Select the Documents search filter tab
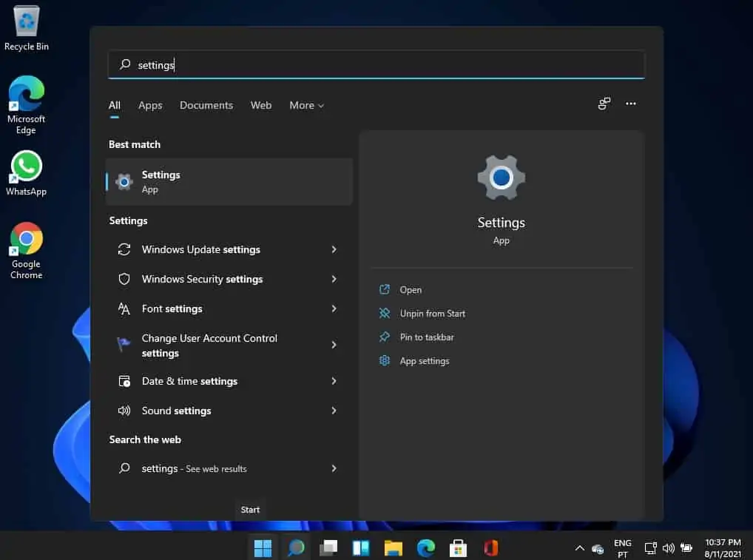This screenshot has width=753, height=560. pos(206,105)
